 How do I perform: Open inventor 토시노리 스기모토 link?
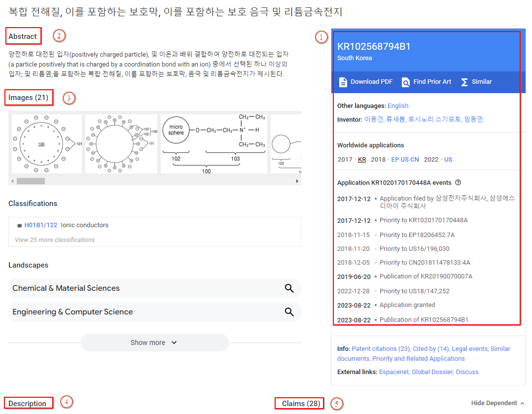tap(435, 119)
